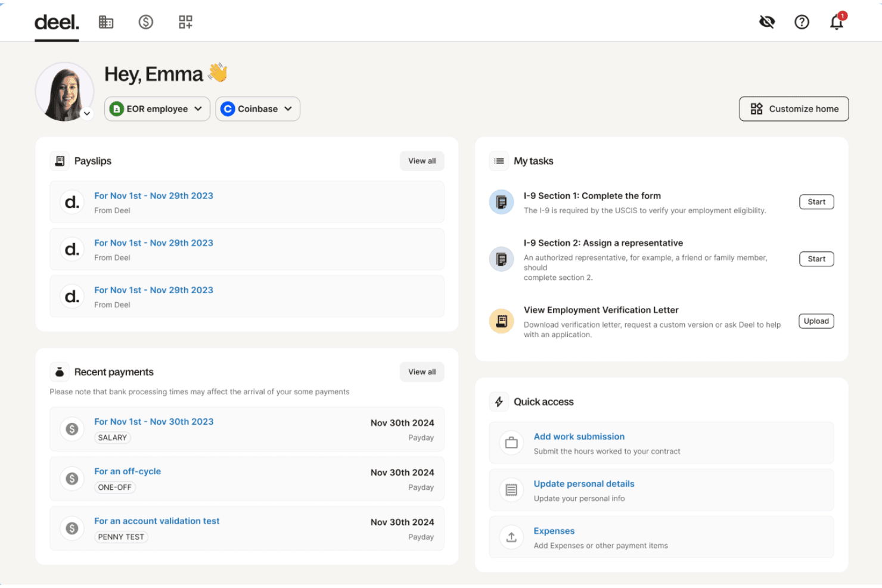Open the account validation test payment
This screenshot has height=588, width=882.
click(x=157, y=521)
